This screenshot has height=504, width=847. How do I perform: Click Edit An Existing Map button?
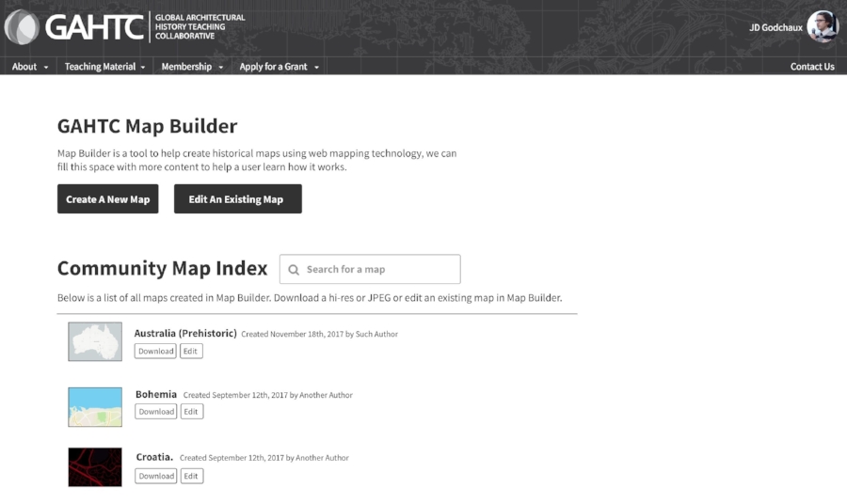point(238,199)
